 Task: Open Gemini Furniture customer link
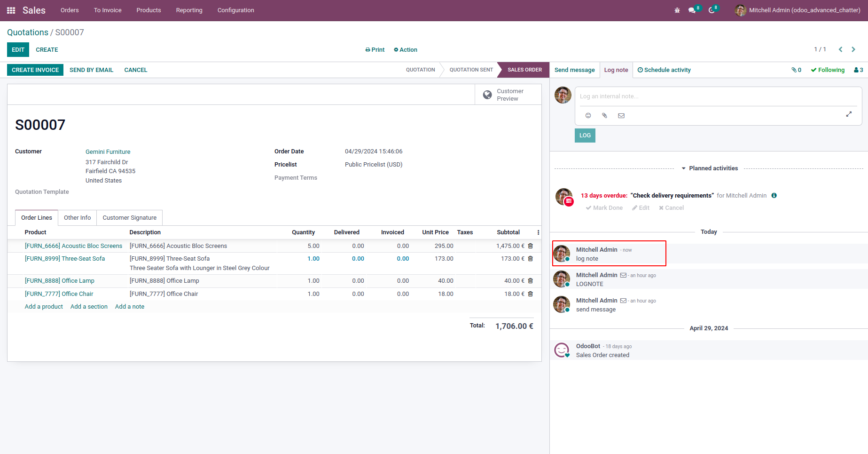[x=108, y=152]
